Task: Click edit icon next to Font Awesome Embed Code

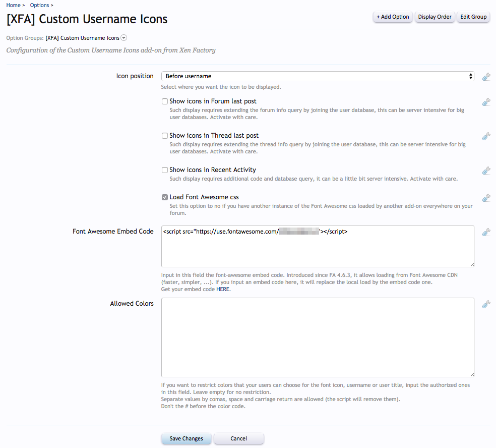Action: click(x=486, y=232)
